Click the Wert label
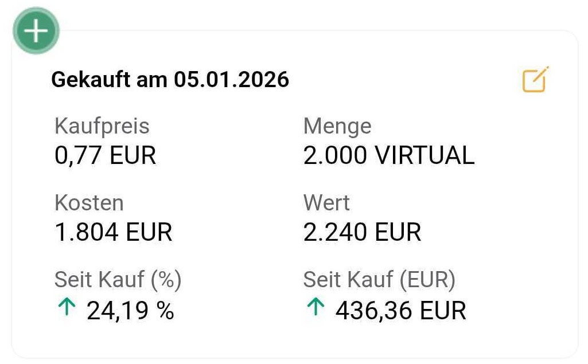The height and width of the screenshot is (364, 588). (326, 203)
